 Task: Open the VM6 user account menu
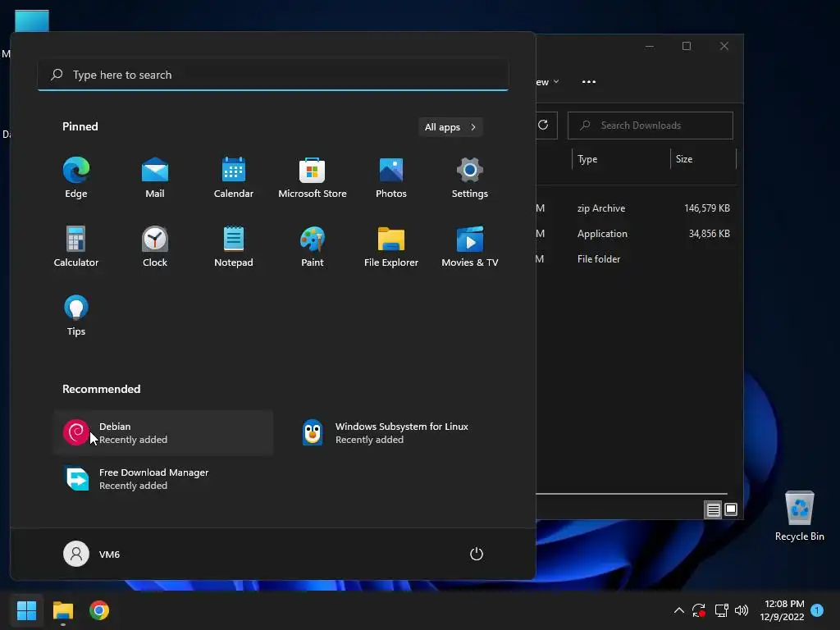tap(92, 554)
